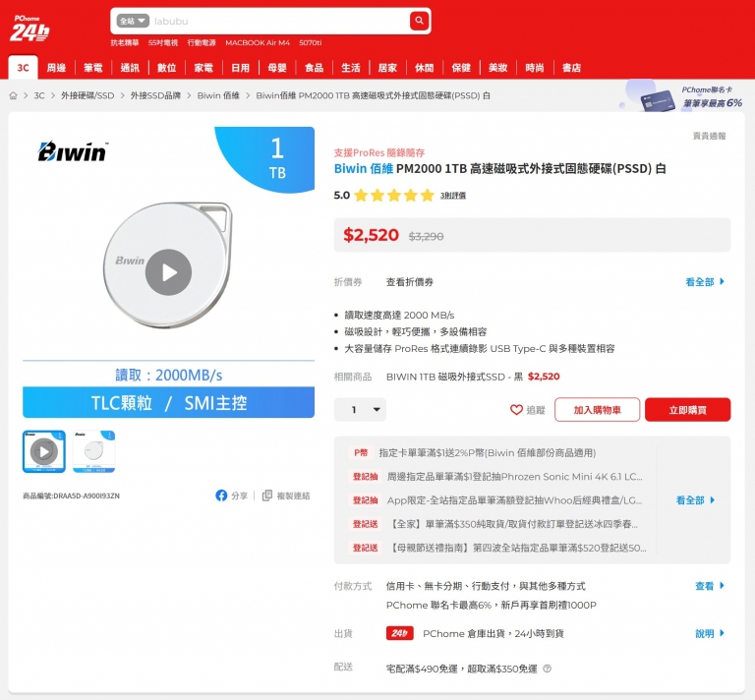Click the 24h shipping badge icon

400,633
